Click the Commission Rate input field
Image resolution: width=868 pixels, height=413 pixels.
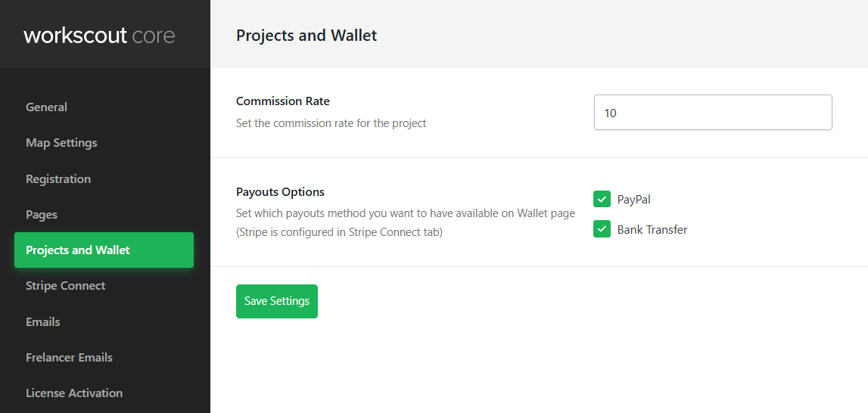(712, 113)
